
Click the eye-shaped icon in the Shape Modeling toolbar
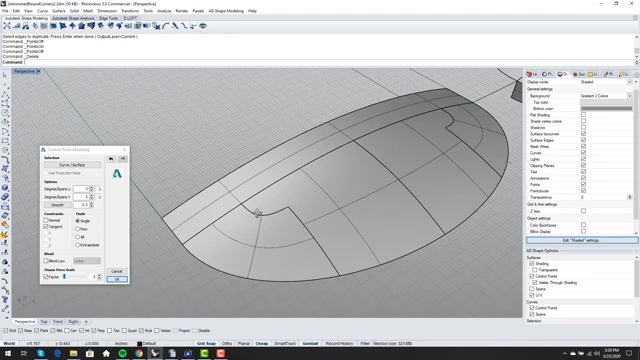tap(202, 26)
